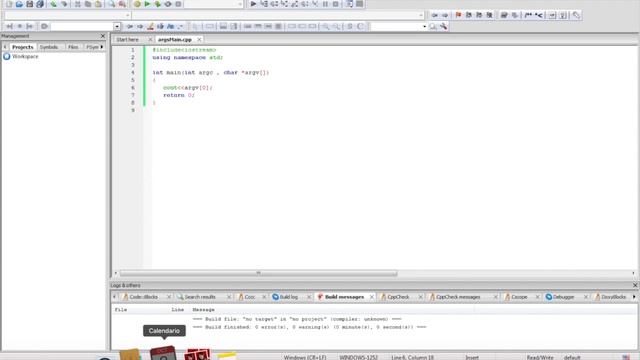Close the argsMain.cpp editor tab
This screenshot has height=360, width=640.
click(x=199, y=40)
